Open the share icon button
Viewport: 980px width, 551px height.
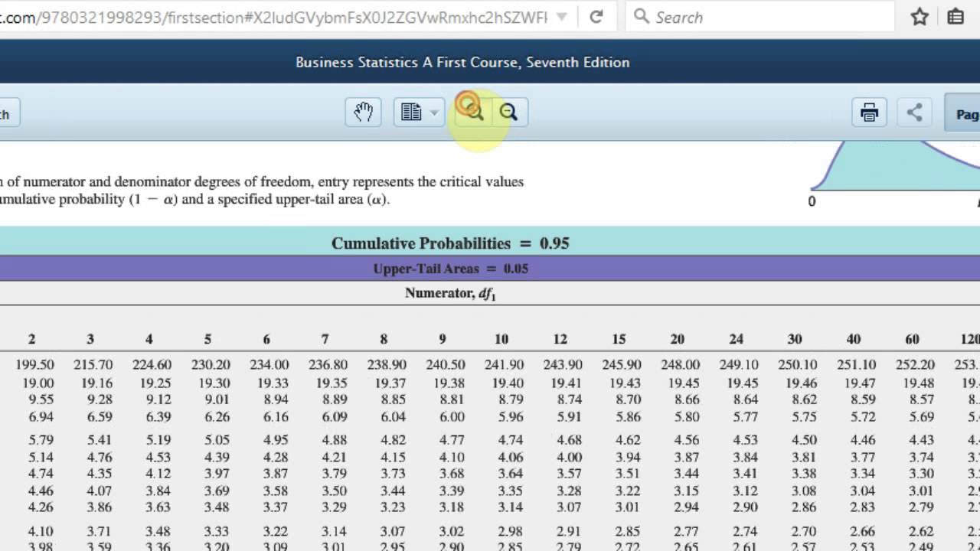pyautogui.click(x=914, y=113)
